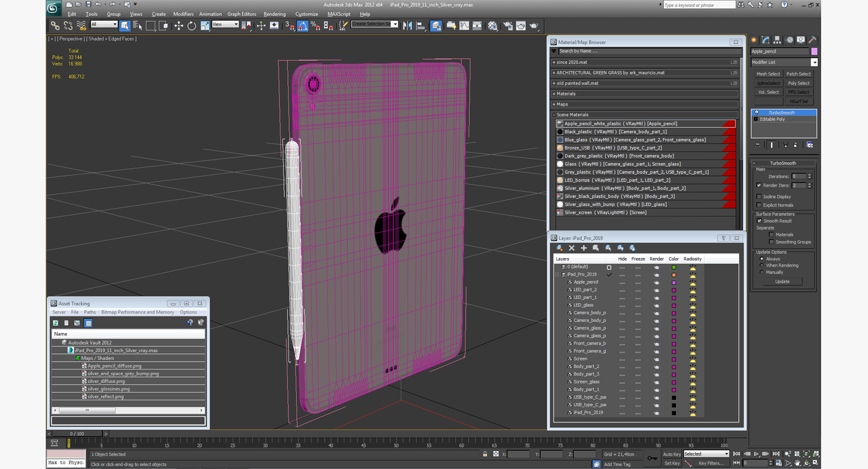Open Bitmap Performance and Memory menu
Viewport: 868px width, 469px height.
(138, 312)
